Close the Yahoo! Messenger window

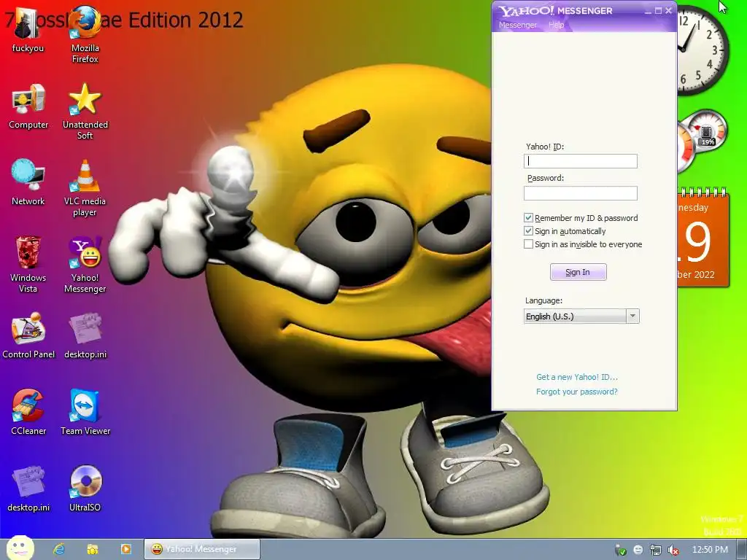[x=669, y=10]
